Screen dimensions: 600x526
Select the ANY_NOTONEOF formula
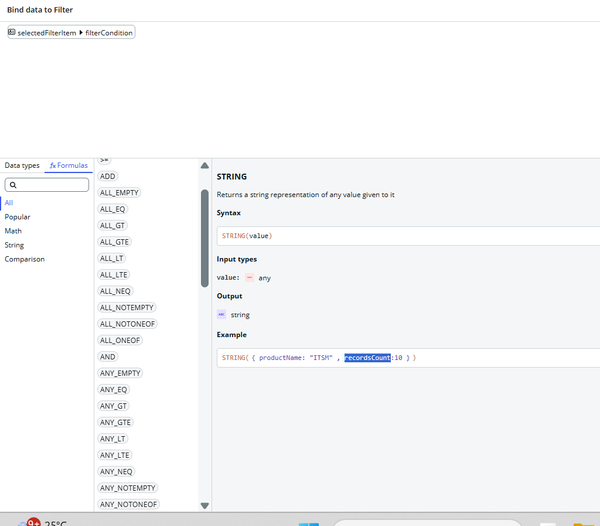pos(129,505)
